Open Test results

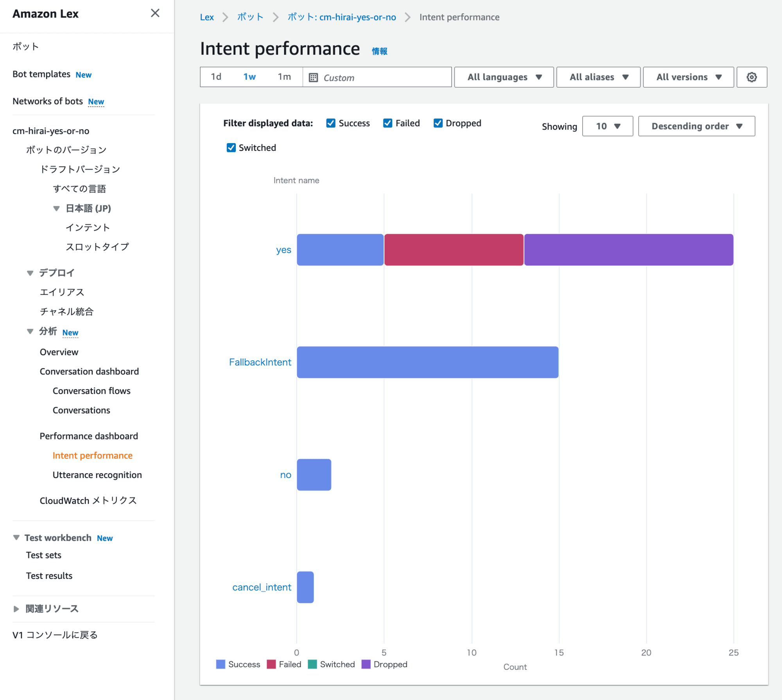pyautogui.click(x=49, y=576)
